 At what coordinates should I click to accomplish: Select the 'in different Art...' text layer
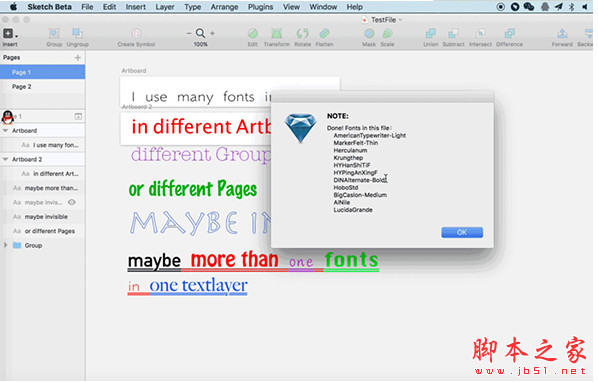[x=42, y=173]
